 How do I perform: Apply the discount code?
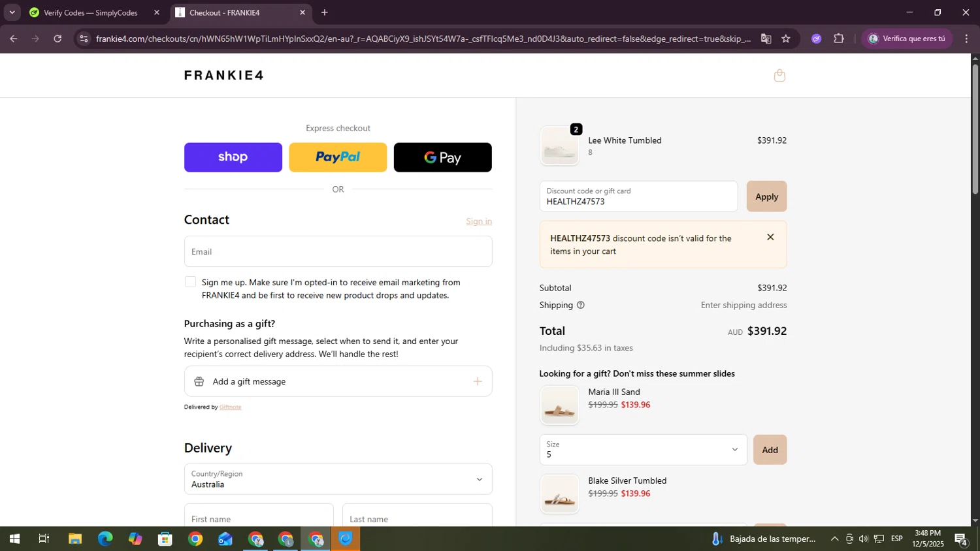766,197
